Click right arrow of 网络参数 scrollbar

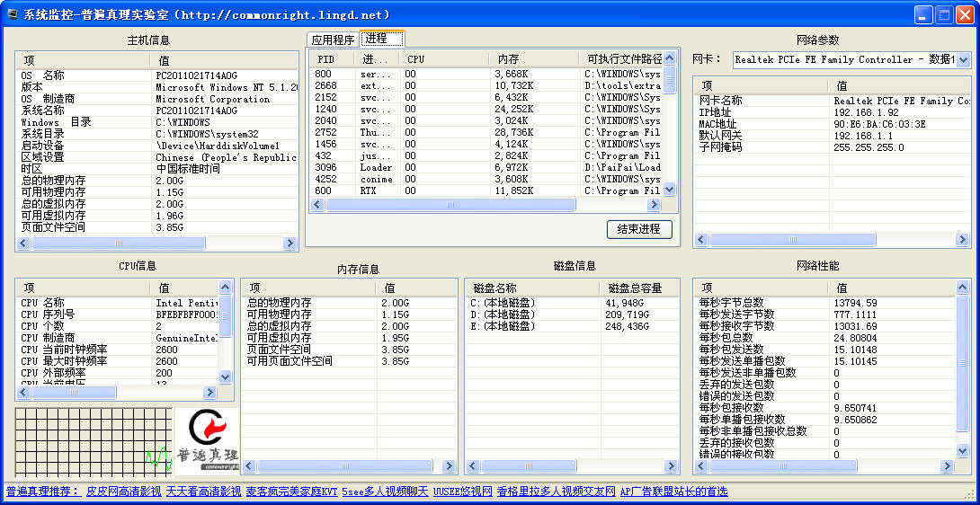963,239
